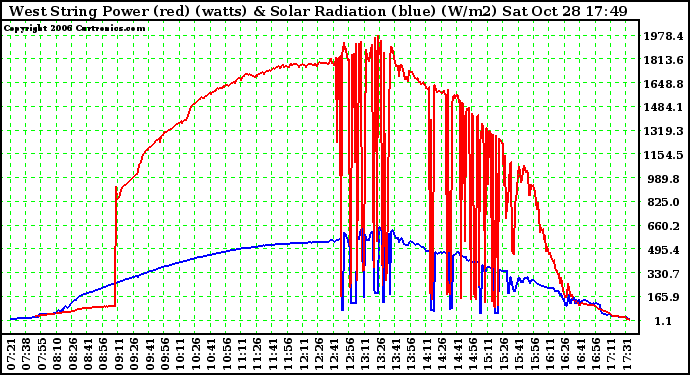Image resolution: width=690 pixels, height=375 pixels.
Task: Select the 10:26 time label
Action: click(x=196, y=354)
